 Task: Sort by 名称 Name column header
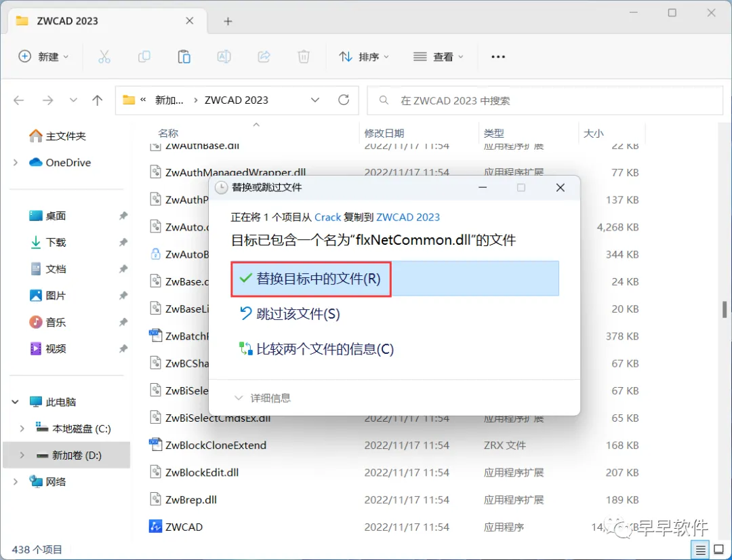pyautogui.click(x=168, y=134)
